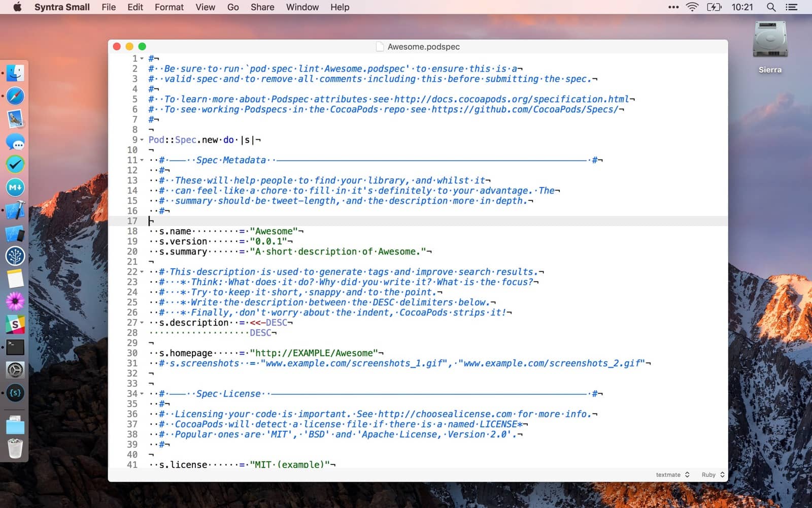Screen dimensions: 812x508
Task: Open Terminal from the dock
Action: [15, 347]
